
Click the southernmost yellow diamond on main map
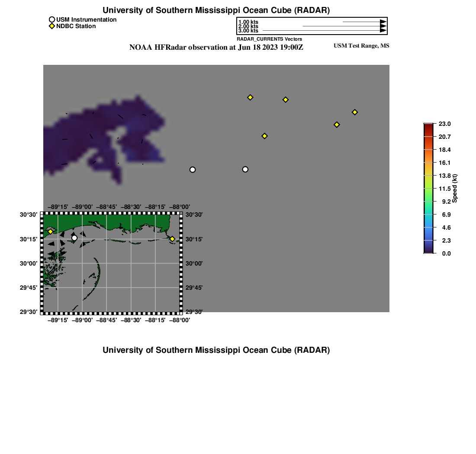pyautogui.click(x=265, y=136)
